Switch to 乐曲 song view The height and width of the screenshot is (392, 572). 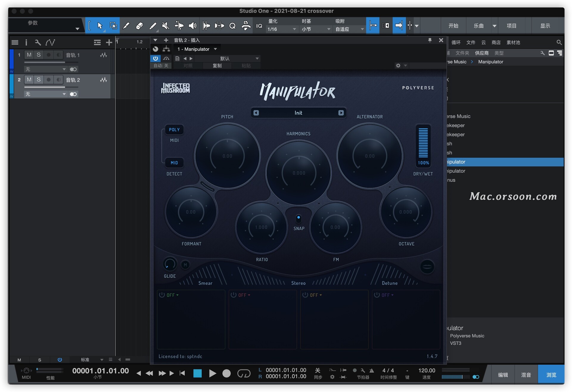coord(479,26)
